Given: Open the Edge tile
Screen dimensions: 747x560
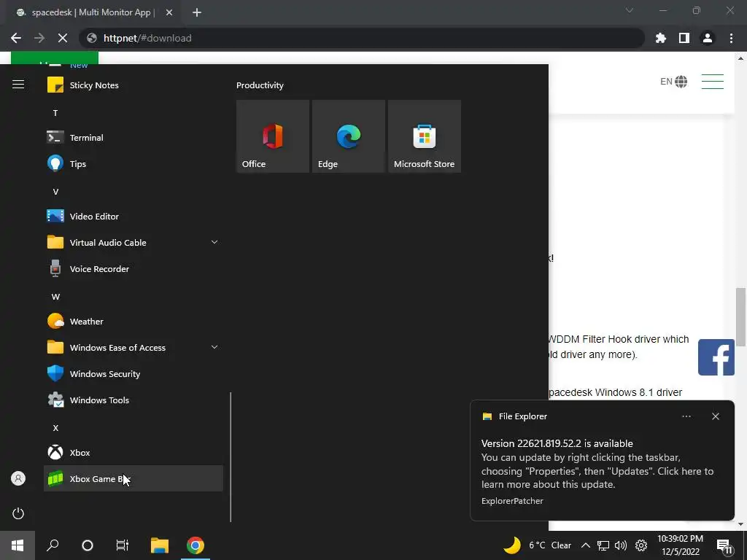Looking at the screenshot, I should (348, 136).
